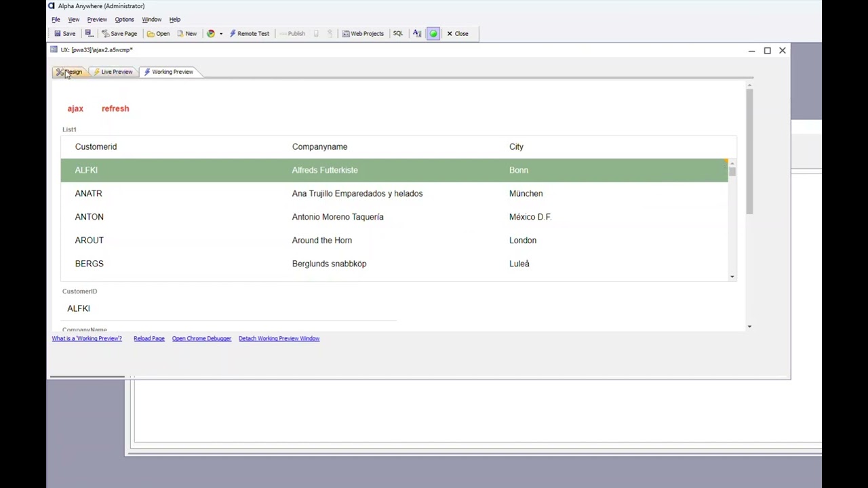Click the Remote Test lightning button

pos(250,33)
